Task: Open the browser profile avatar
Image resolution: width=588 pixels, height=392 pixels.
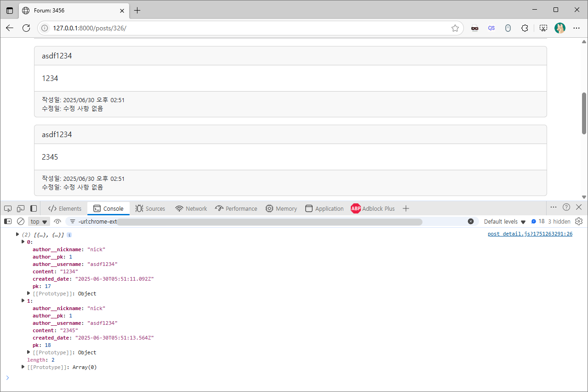Action: pos(559,28)
